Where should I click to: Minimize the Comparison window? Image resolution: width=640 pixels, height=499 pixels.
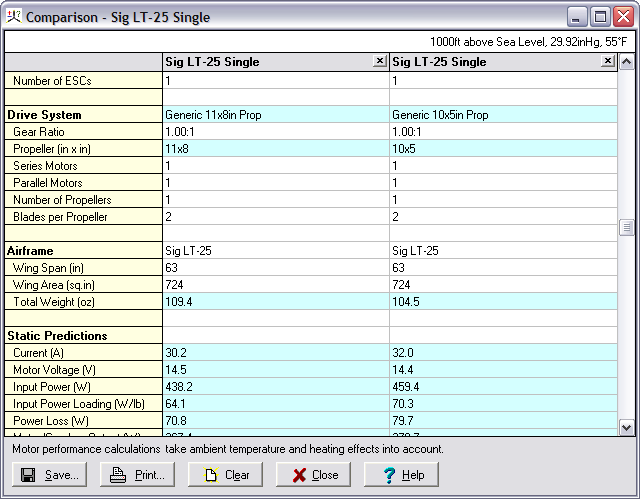(x=576, y=17)
